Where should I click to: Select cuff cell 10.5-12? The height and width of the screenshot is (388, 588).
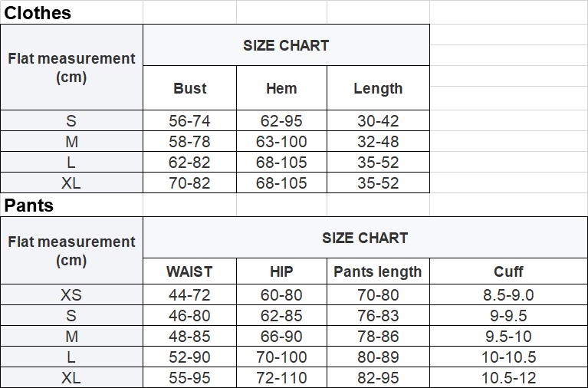[x=508, y=377]
